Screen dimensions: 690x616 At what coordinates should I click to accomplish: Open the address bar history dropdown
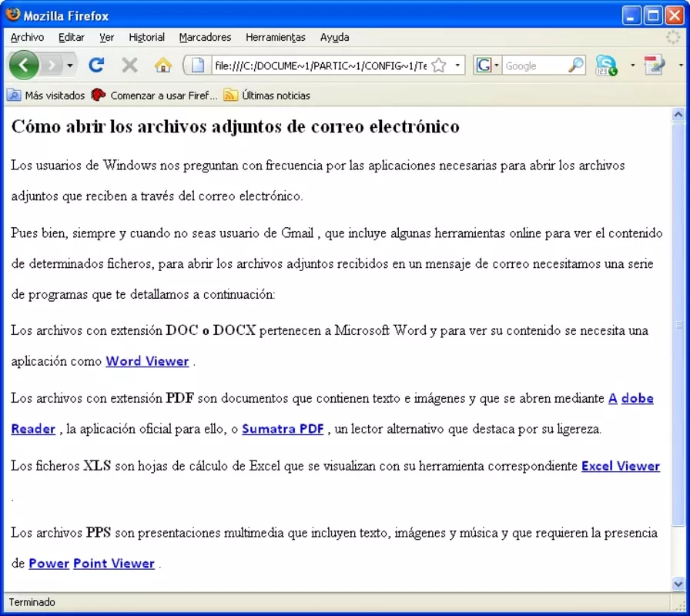coord(457,65)
